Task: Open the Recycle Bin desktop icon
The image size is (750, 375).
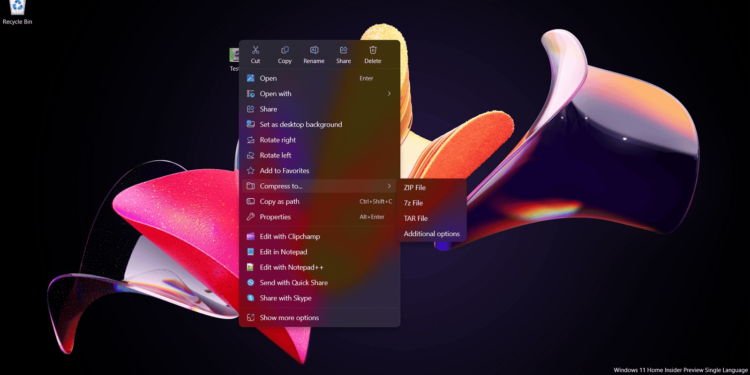Action: click(x=17, y=12)
